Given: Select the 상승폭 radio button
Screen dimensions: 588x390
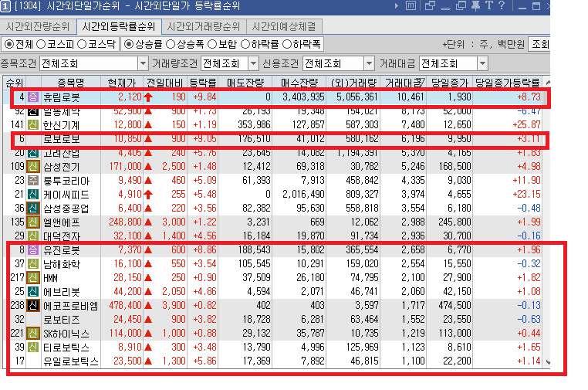Looking at the screenshot, I should 171,44.
